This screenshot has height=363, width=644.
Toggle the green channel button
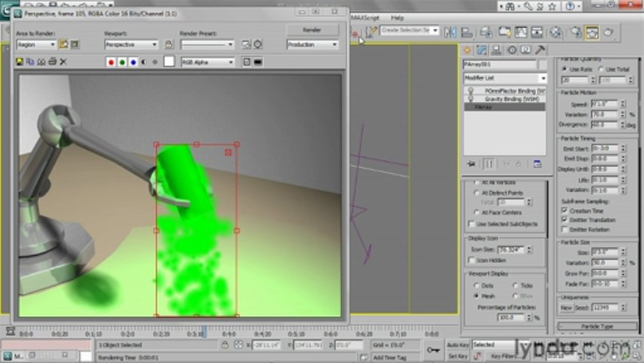coord(122,62)
